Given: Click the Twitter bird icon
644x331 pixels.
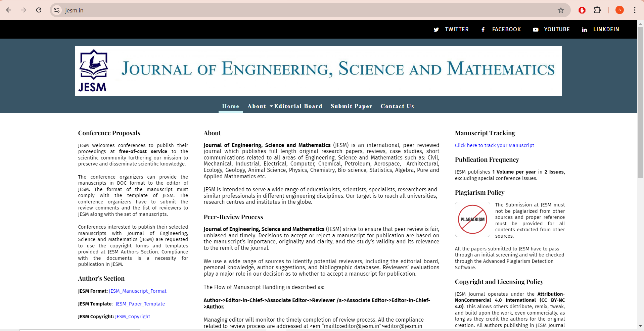Looking at the screenshot, I should click(436, 30).
